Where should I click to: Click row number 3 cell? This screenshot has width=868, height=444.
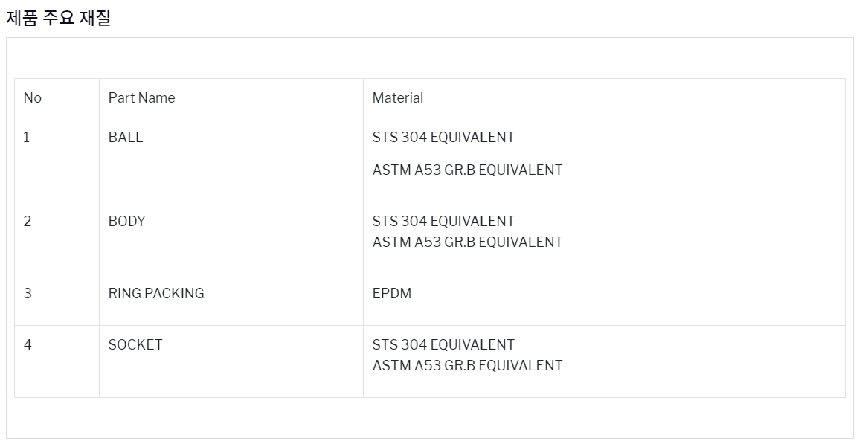pyautogui.click(x=57, y=300)
